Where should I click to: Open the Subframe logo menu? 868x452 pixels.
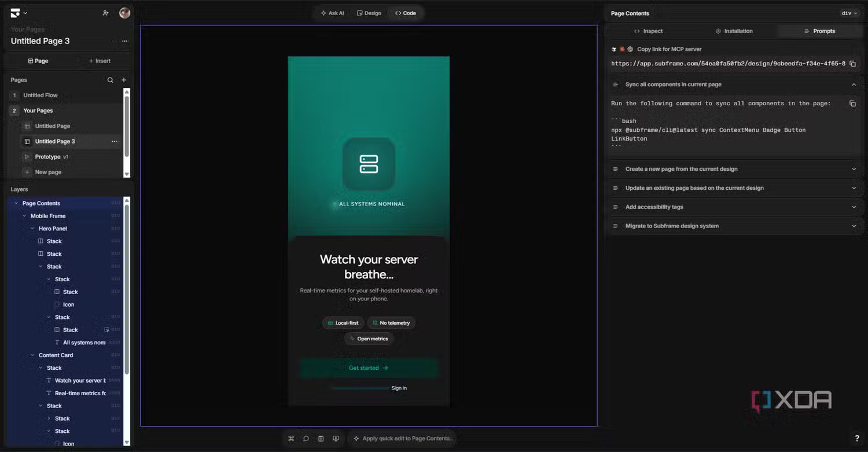tap(19, 13)
